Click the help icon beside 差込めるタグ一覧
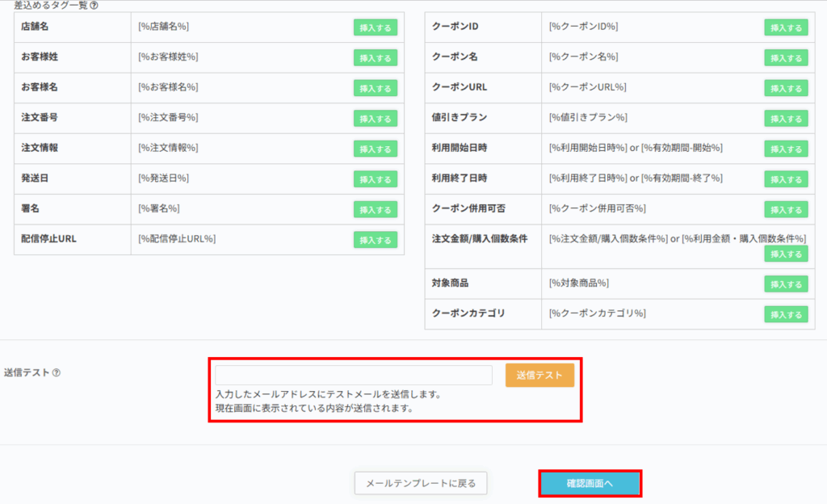This screenshot has height=504, width=827. pyautogui.click(x=94, y=6)
